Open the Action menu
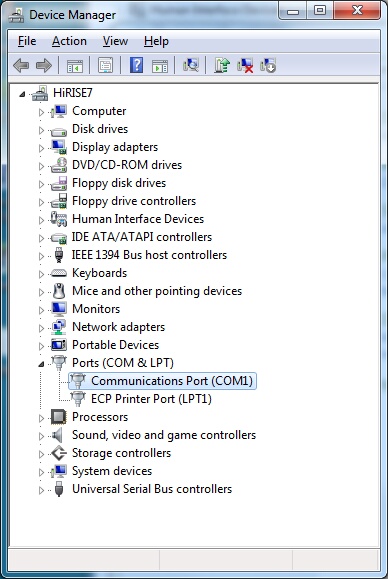The width and height of the screenshot is (388, 579). click(69, 41)
